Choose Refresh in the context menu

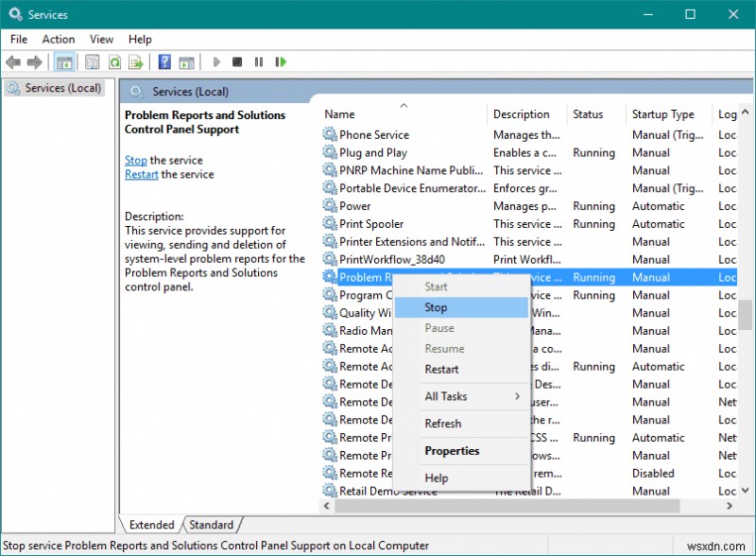(x=461, y=424)
